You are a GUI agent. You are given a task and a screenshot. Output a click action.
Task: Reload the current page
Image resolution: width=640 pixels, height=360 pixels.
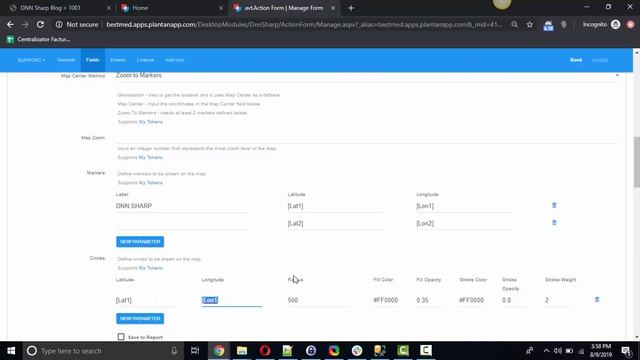click(40, 24)
